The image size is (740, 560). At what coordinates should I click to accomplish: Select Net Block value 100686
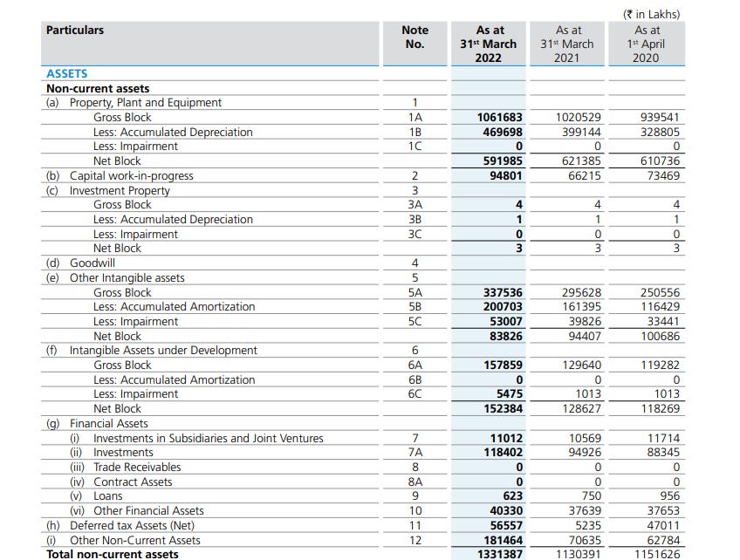click(660, 337)
